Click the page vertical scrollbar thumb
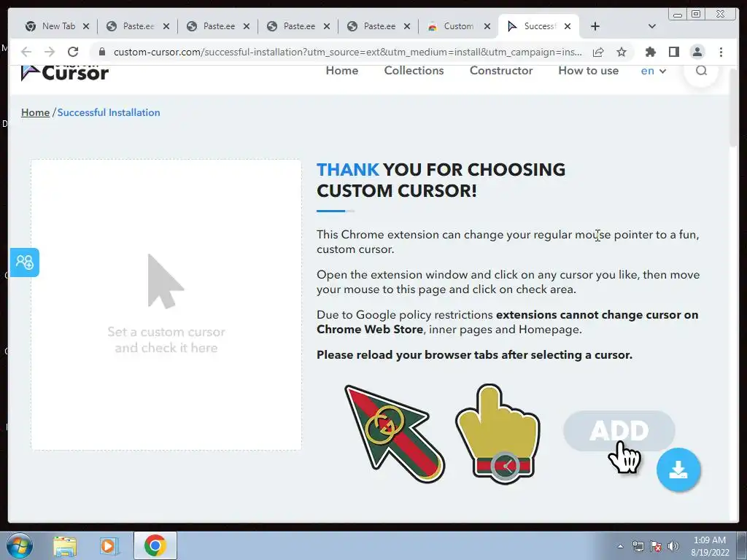 coord(733,108)
